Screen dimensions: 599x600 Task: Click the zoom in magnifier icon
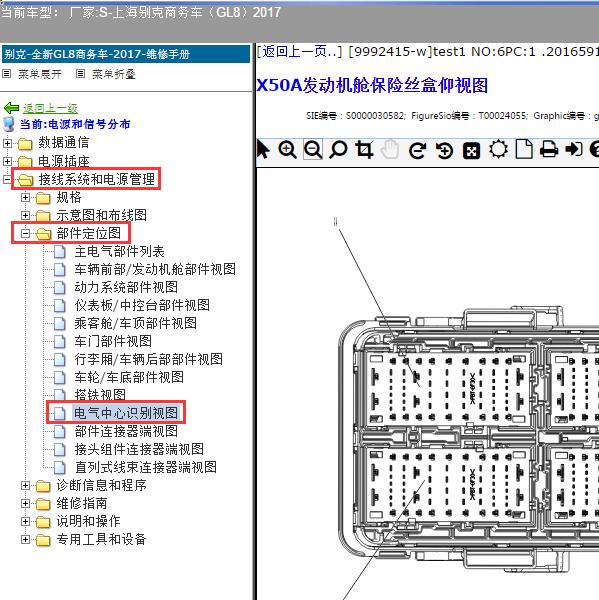point(287,149)
